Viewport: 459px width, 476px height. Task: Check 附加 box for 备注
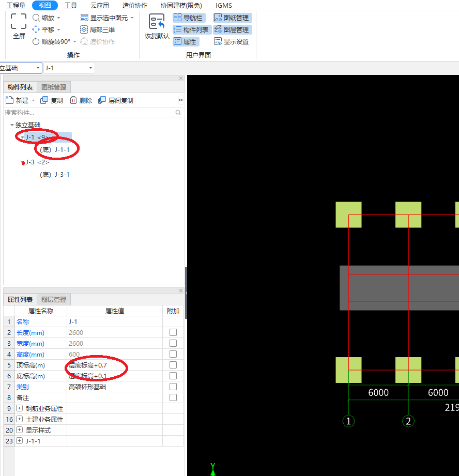(x=173, y=397)
